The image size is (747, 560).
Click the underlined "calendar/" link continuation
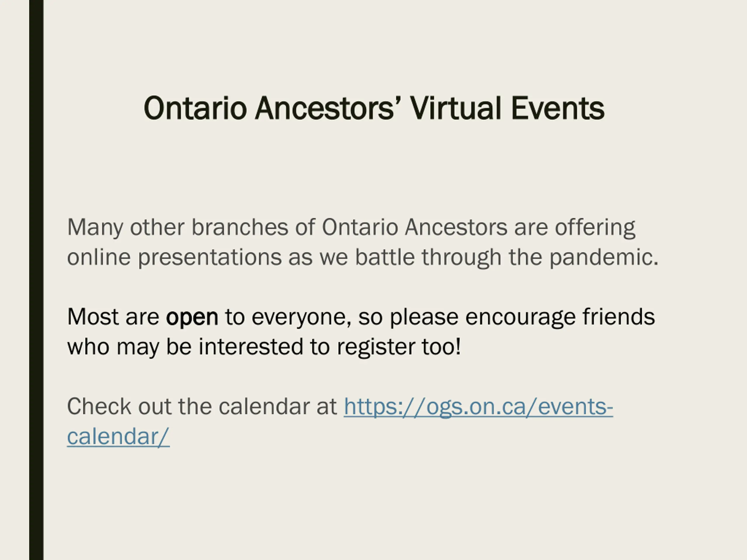[118, 436]
